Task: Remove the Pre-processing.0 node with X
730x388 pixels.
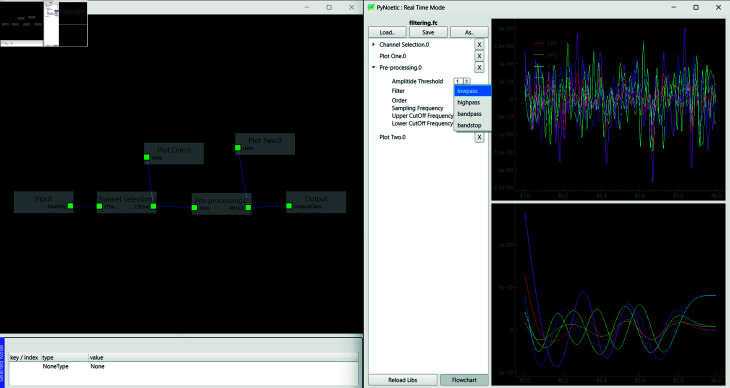Action: 479,68
